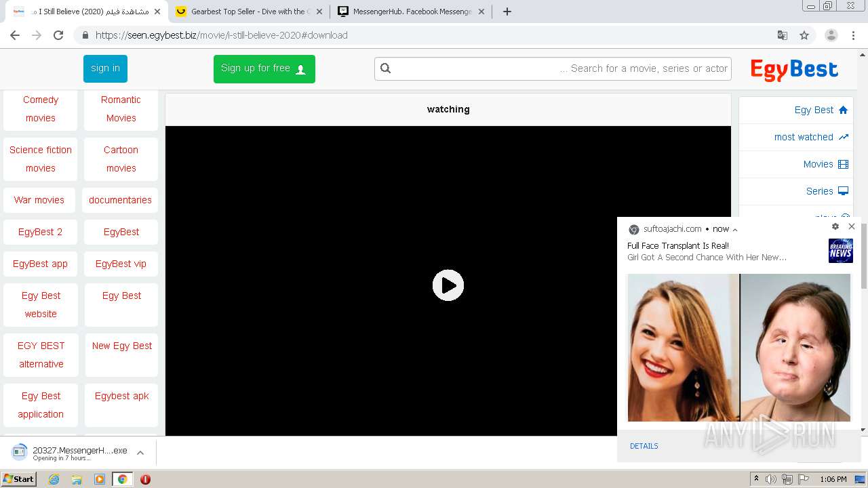Play the video in the player
Viewport: 868px width, 488px height.
(x=448, y=285)
